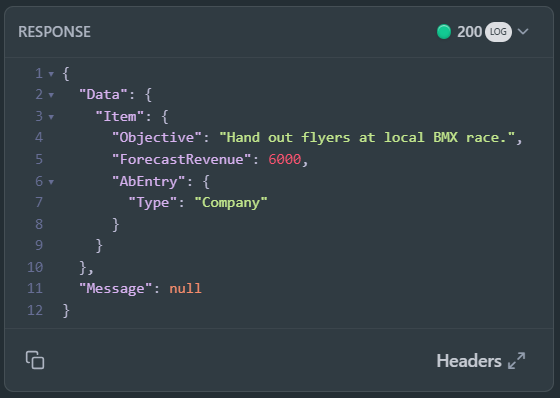560x398 pixels.
Task: Click the "Hand out flyers at local BMX race." value
Action: [367, 138]
